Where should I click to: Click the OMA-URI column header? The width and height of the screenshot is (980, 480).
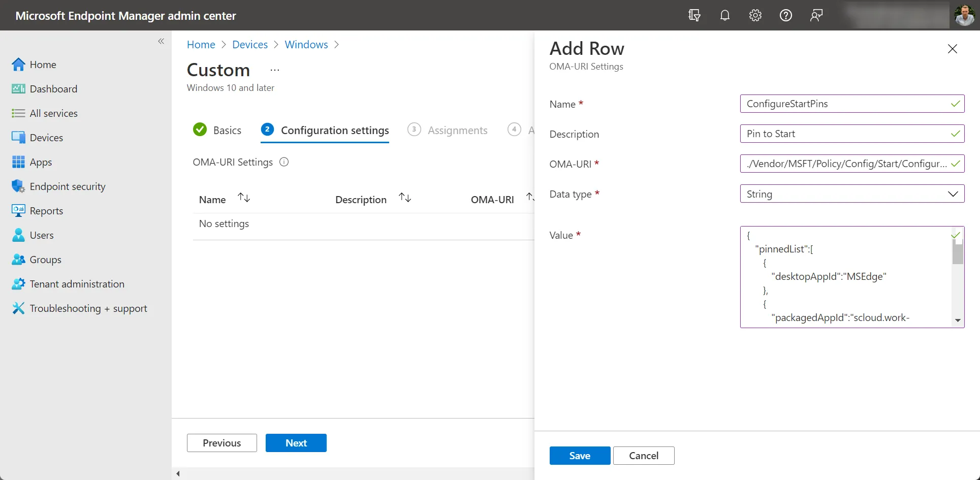coord(492,200)
